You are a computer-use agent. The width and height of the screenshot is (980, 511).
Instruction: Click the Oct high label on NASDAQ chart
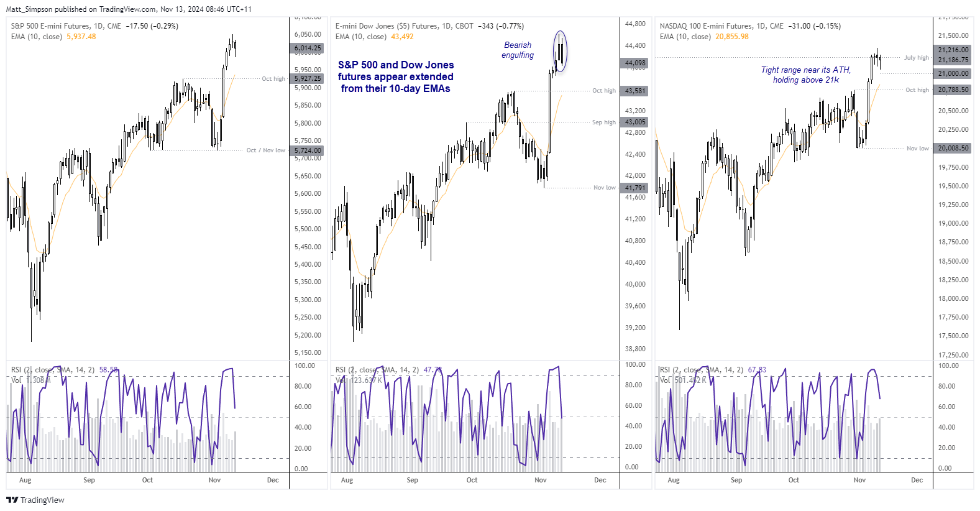tap(917, 90)
